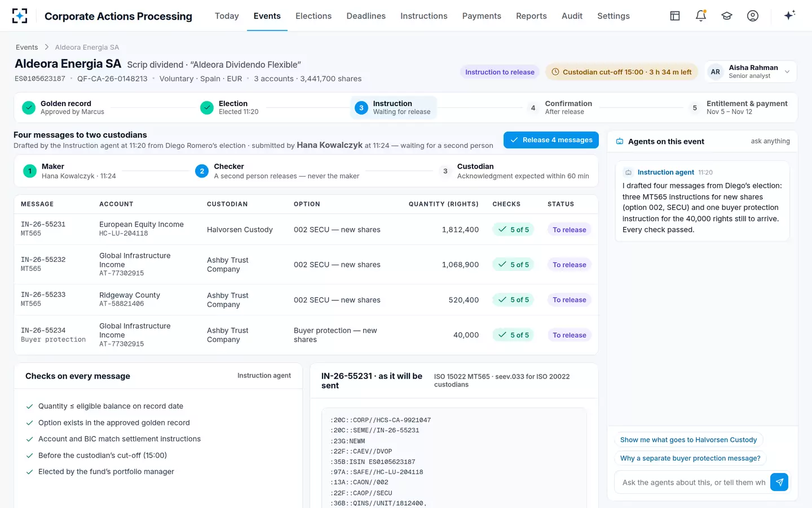Click Why a separate buyer protection message suggestion
The height and width of the screenshot is (508, 812).
[x=690, y=458]
